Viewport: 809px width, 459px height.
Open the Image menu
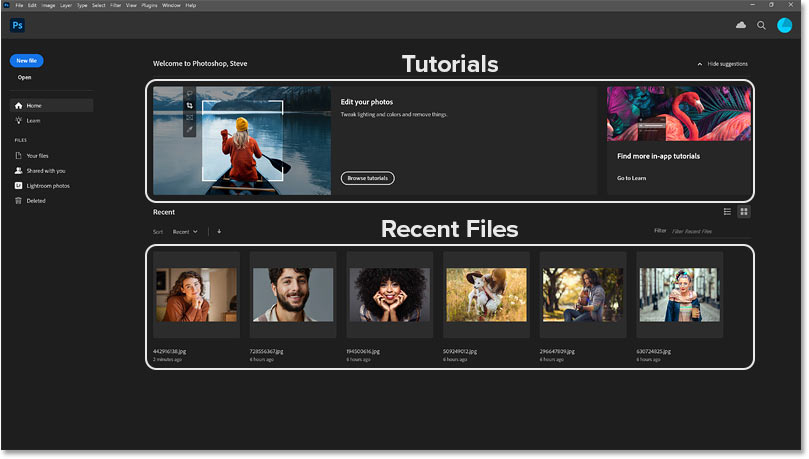coord(48,5)
